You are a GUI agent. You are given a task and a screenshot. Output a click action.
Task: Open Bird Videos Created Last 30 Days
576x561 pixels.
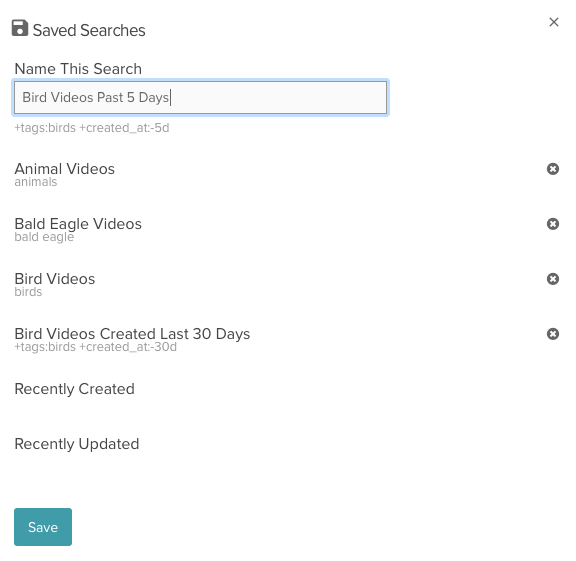(x=132, y=334)
